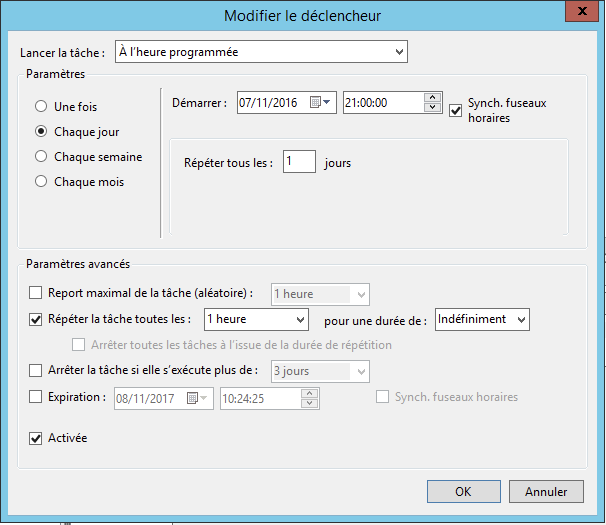This screenshot has width=606, height=525.
Task: Click the "Répéter tous les" days field
Action: (299, 162)
